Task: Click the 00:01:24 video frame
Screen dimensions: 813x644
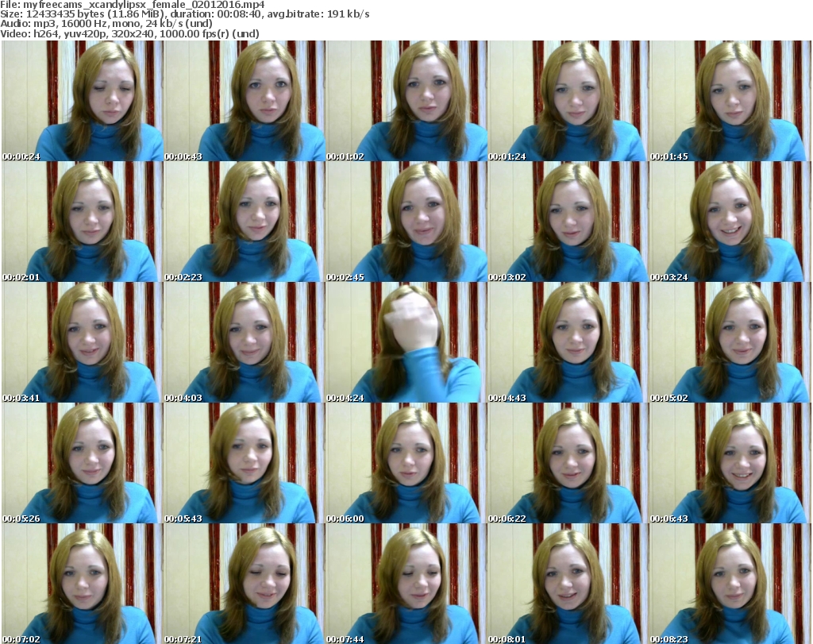Action: point(568,101)
